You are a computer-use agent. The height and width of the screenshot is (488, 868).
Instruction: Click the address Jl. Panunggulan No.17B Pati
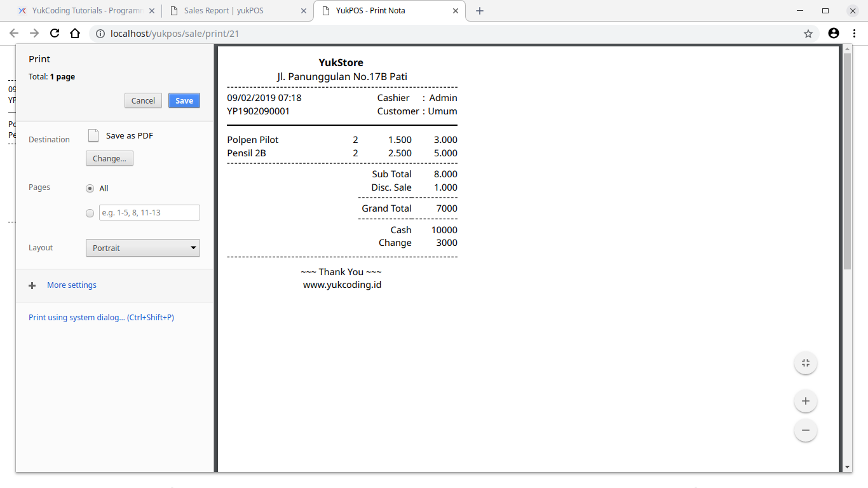[x=342, y=76]
